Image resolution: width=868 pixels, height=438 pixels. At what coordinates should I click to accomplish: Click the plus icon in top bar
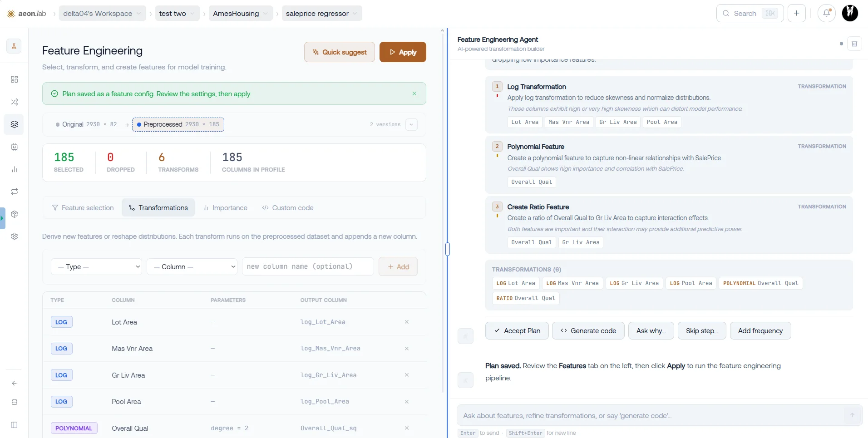click(x=797, y=13)
